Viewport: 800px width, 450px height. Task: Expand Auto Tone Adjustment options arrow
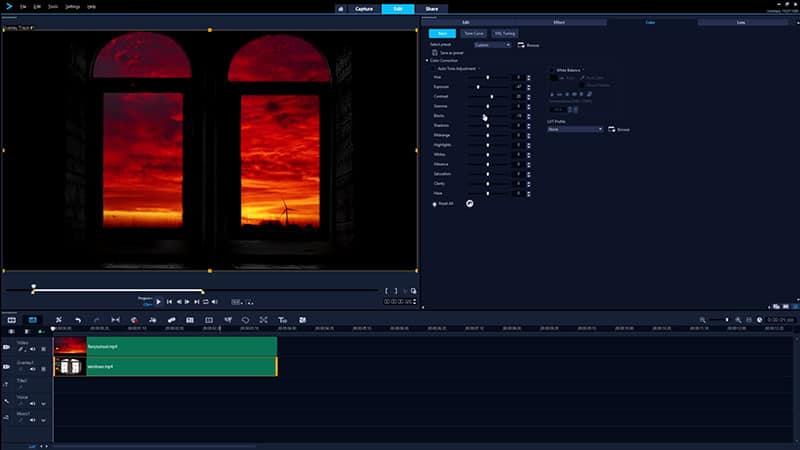pyautogui.click(x=479, y=68)
